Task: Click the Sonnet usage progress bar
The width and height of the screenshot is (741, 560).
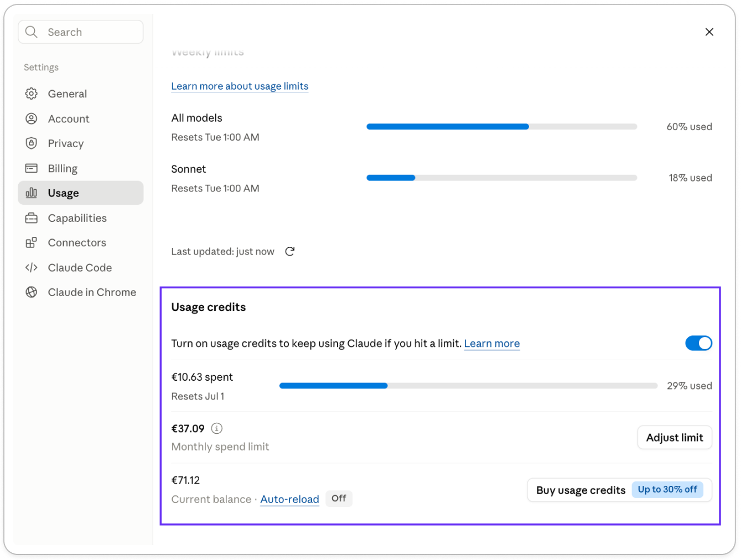Action: click(501, 178)
